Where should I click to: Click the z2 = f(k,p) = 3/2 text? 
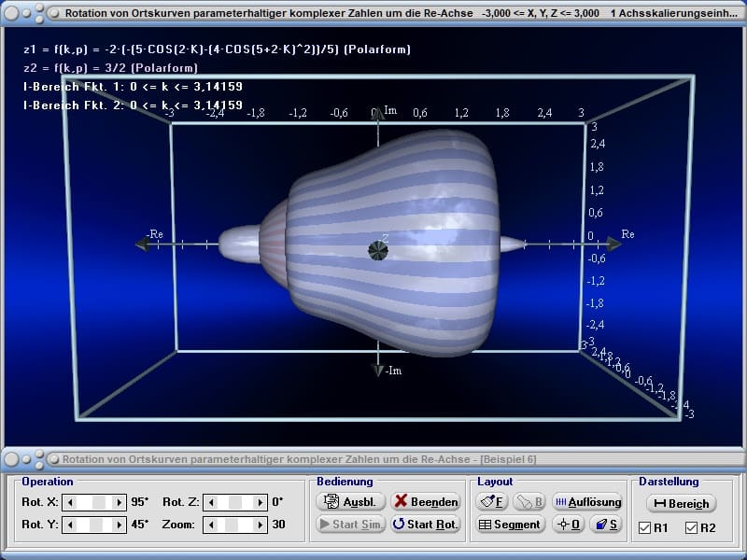click(110, 67)
